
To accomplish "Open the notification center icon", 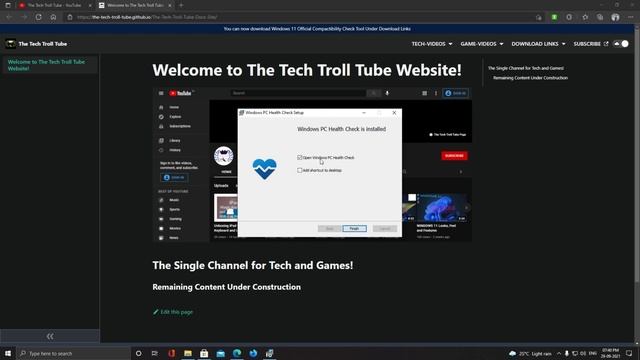I will 629,353.
